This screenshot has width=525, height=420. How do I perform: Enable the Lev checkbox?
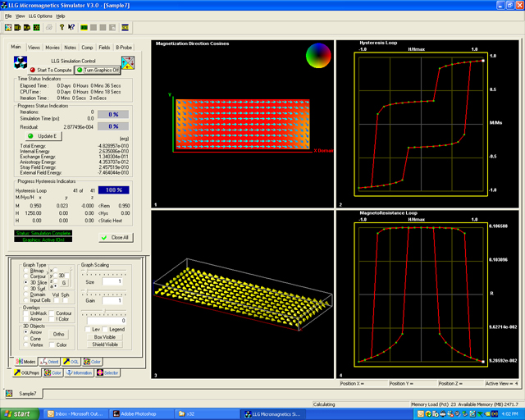[88, 329]
